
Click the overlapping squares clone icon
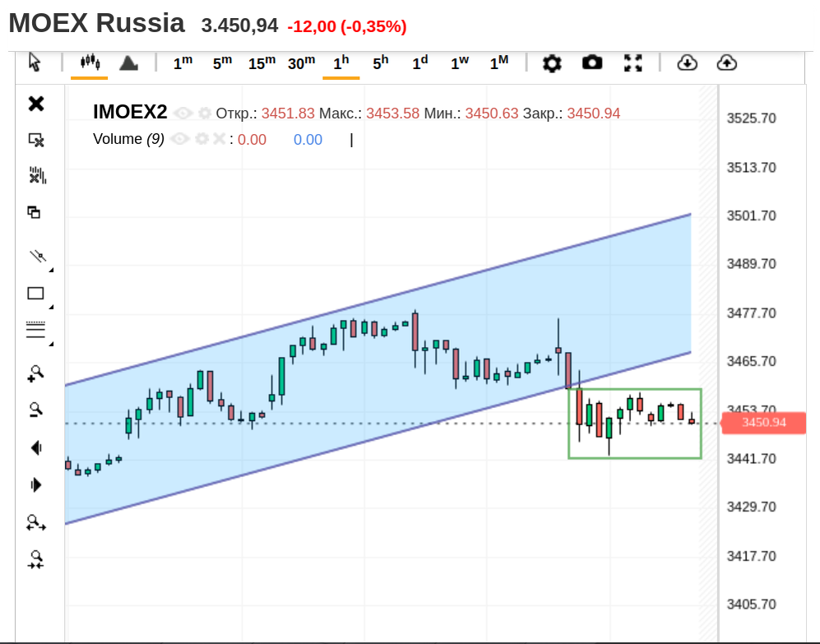[34, 212]
